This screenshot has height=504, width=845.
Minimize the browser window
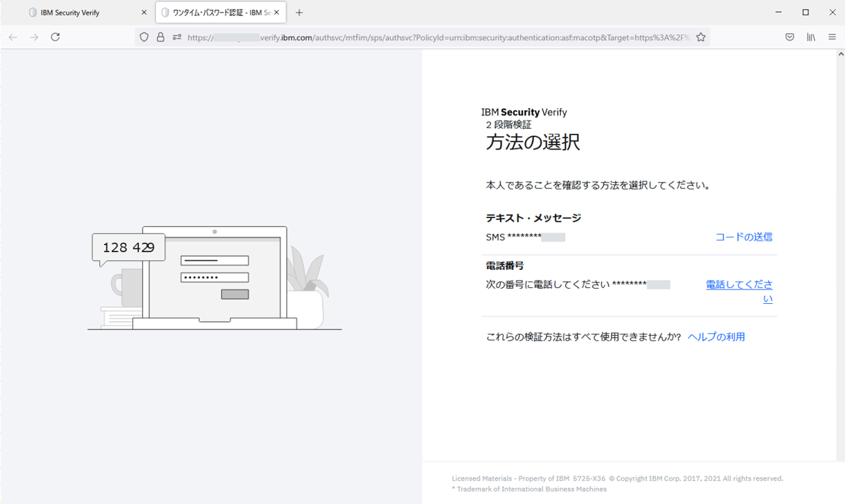tap(779, 12)
